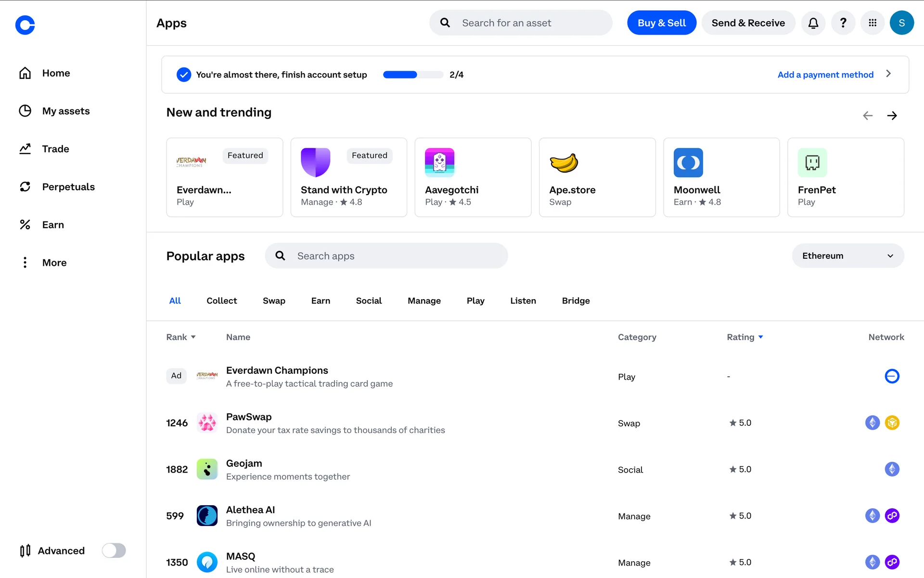Viewport: 924px width, 578px height.
Task: Open My assets in the sidebar
Action: tap(65, 111)
